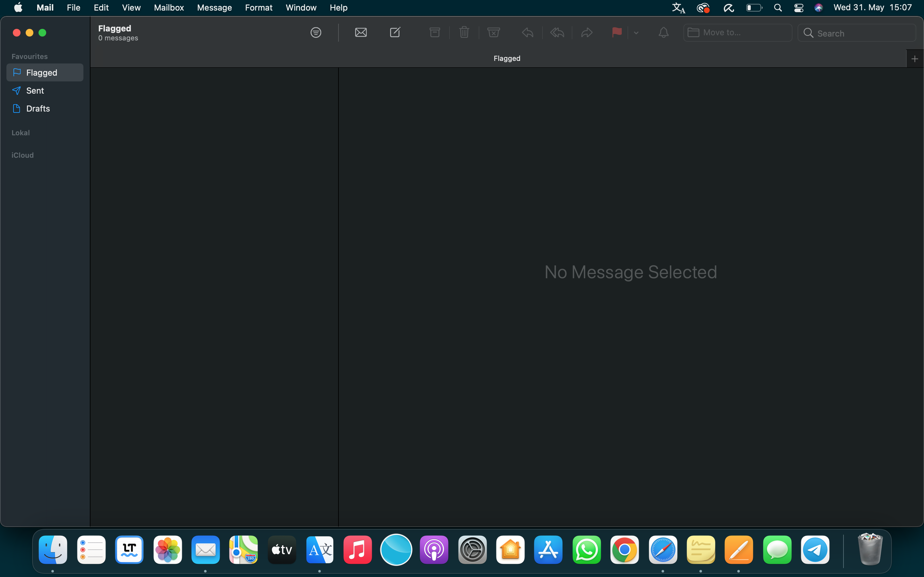Click the Reply All icon
The height and width of the screenshot is (577, 924).
click(557, 32)
